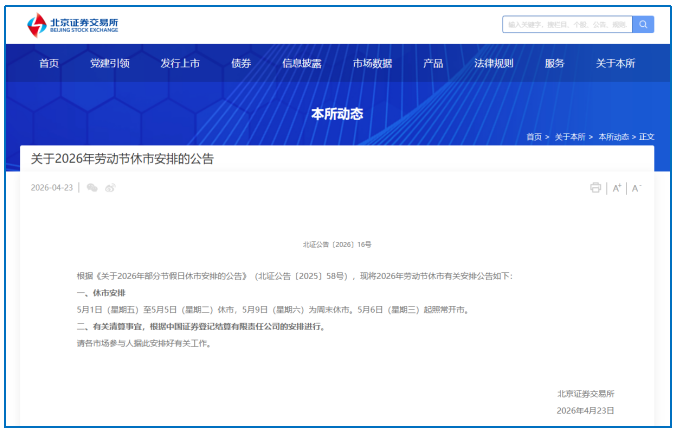Viewport: 675px width, 430px height.
Task: Open the 信息披露 navigation menu item
Action: (302, 63)
